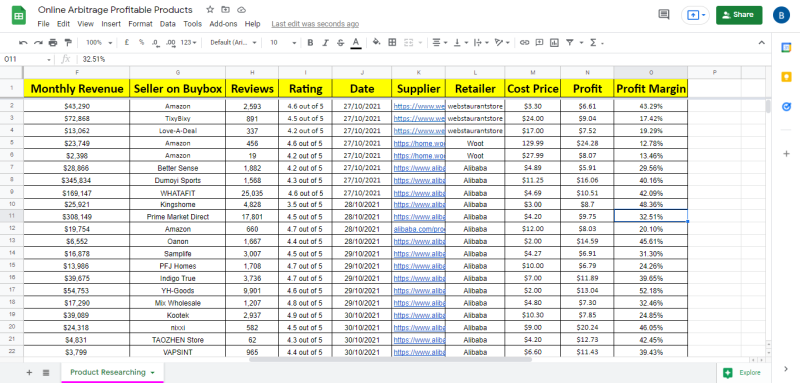The width and height of the screenshot is (800, 383).
Task: Click the Share button
Action: [739, 15]
